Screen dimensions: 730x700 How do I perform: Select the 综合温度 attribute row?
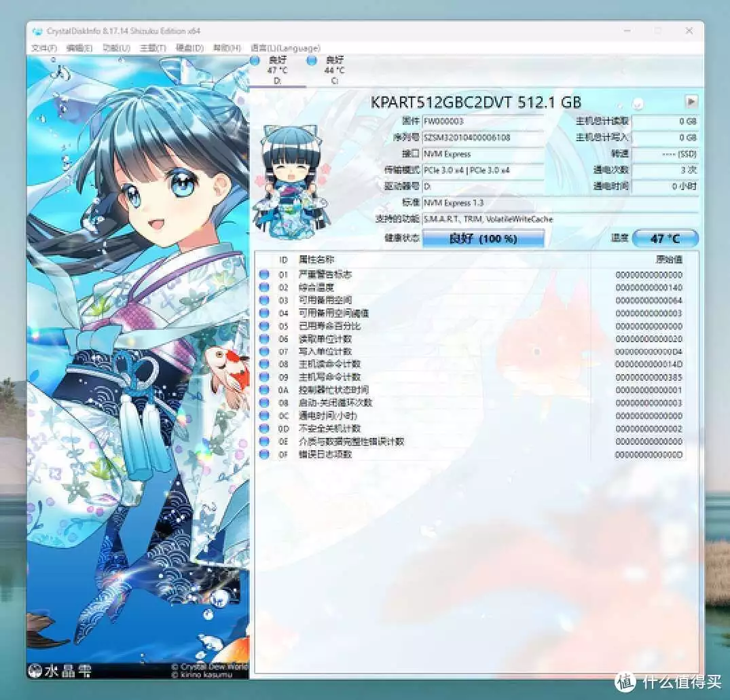click(471, 287)
